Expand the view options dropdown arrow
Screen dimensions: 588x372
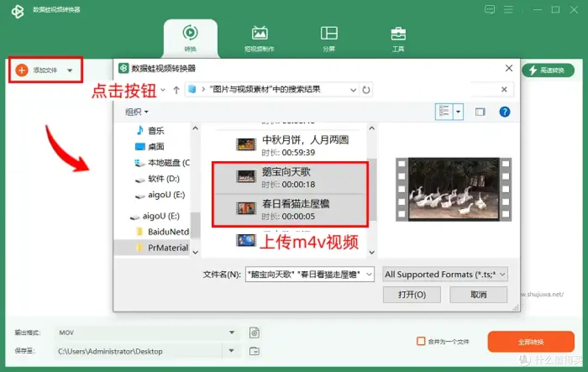point(458,112)
